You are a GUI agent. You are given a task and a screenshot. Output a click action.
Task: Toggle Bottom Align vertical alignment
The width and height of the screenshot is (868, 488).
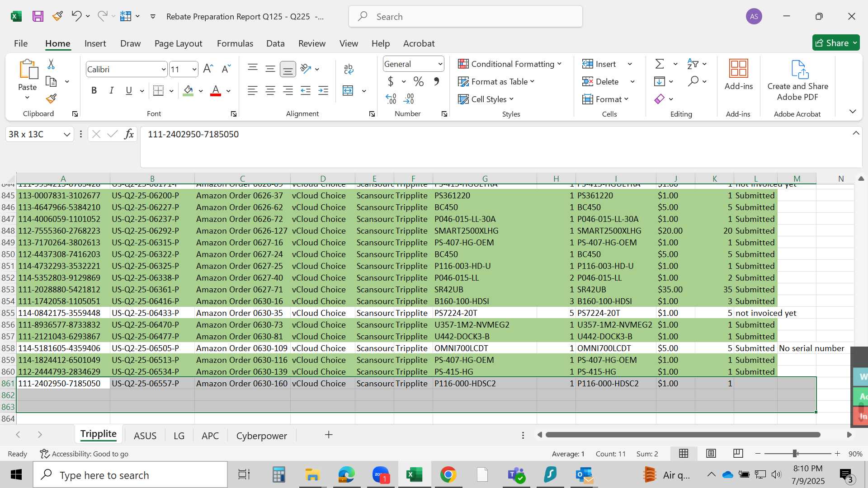[x=288, y=69]
